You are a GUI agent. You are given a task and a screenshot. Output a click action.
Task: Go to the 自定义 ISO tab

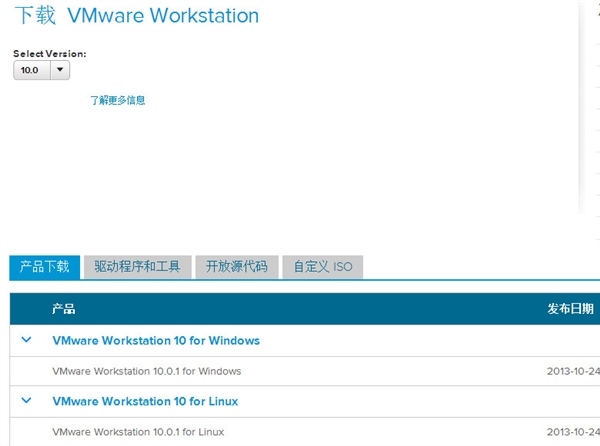tap(322, 266)
